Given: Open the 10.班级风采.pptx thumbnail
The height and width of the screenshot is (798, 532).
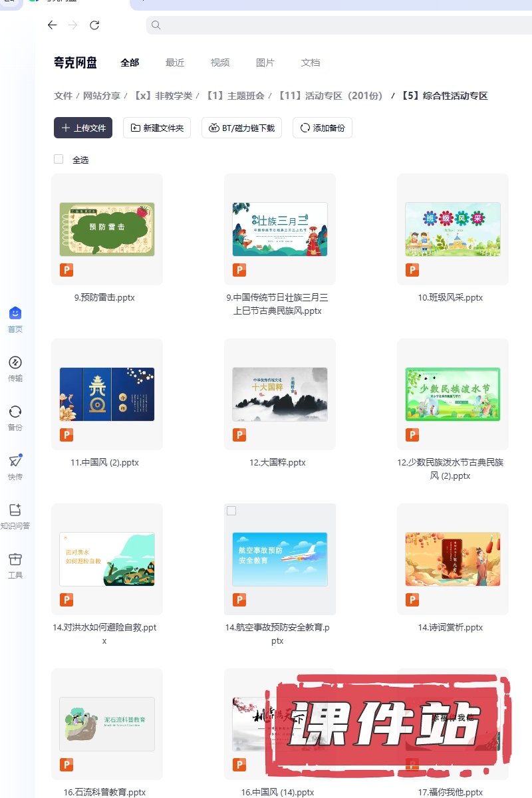Looking at the screenshot, I should pos(452,229).
